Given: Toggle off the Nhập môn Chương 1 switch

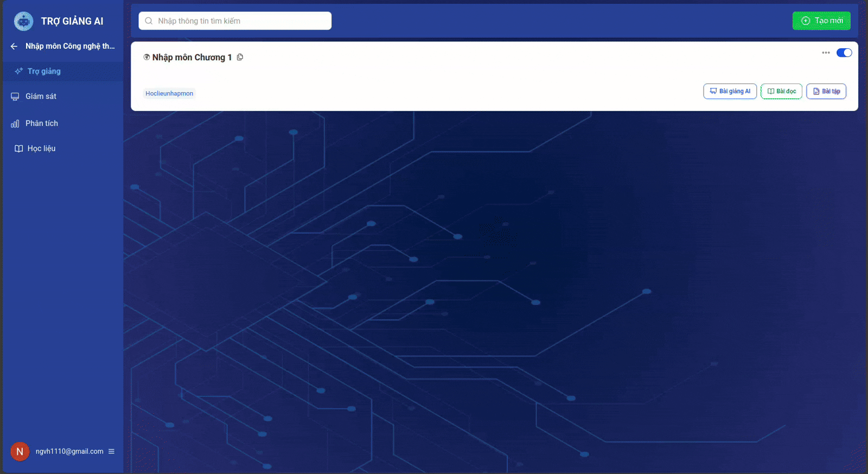Looking at the screenshot, I should (x=844, y=53).
